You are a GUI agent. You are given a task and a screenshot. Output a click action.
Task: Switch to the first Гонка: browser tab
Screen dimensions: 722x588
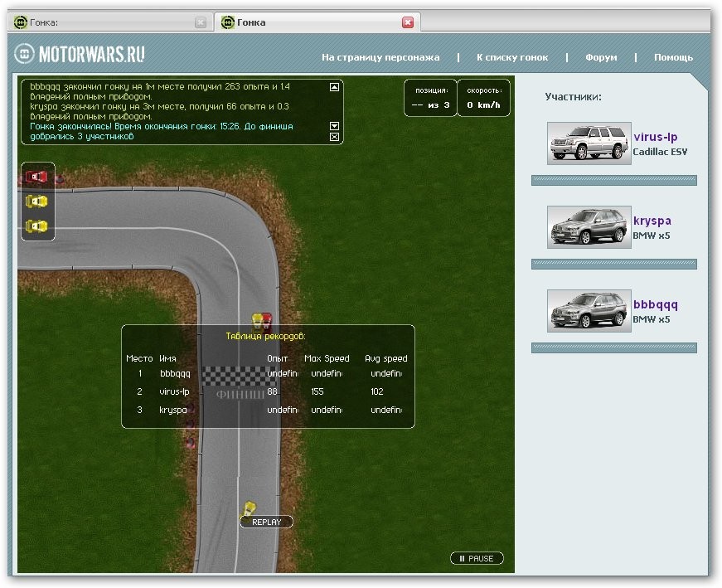pos(110,22)
